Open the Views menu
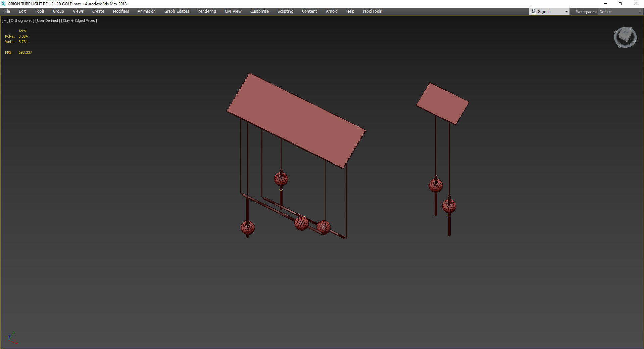This screenshot has width=644, height=349. [x=78, y=11]
